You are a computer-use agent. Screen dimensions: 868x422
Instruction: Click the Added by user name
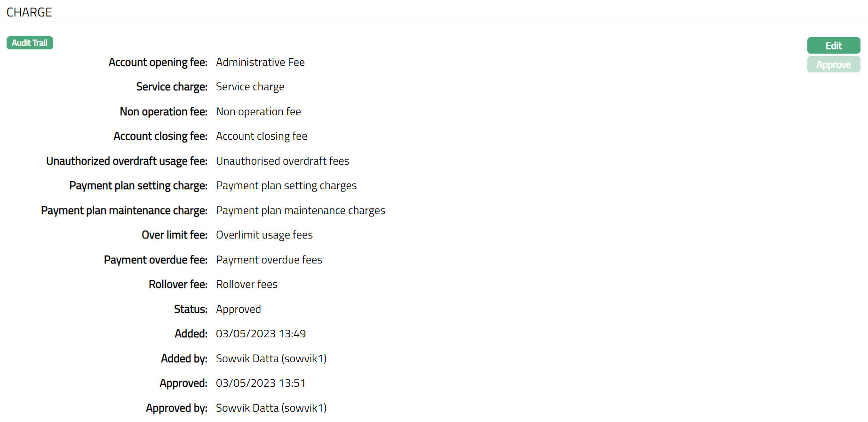[271, 358]
